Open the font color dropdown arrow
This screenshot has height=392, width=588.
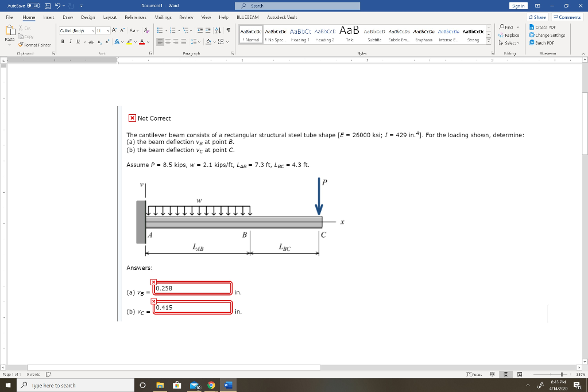click(149, 41)
